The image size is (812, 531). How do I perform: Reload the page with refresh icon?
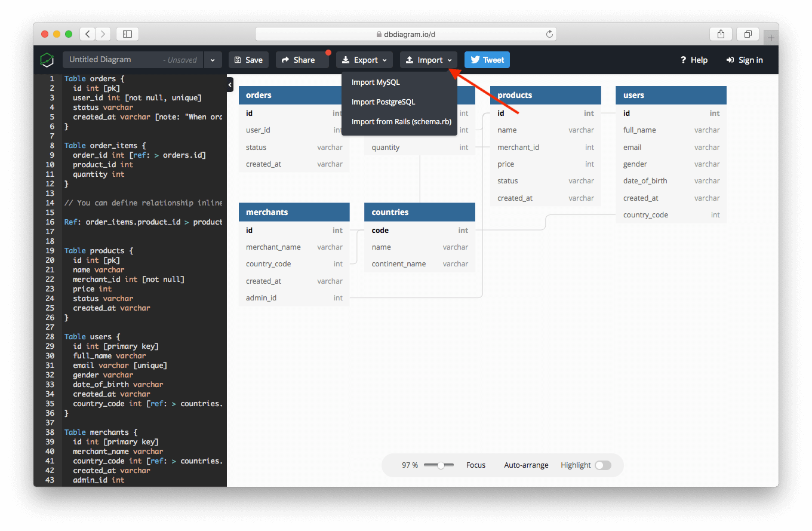point(549,34)
